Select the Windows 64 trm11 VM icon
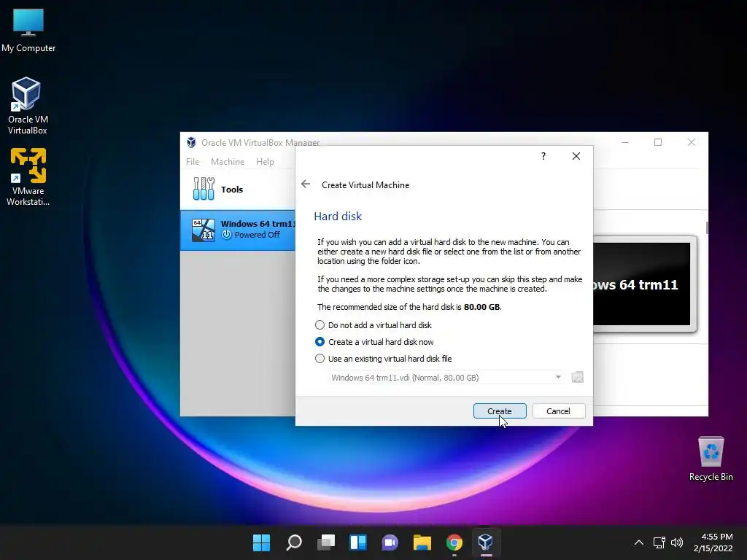This screenshot has height=560, width=747. click(x=204, y=230)
